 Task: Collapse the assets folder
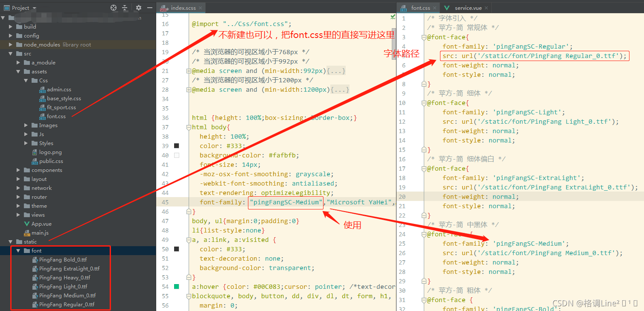pos(18,72)
